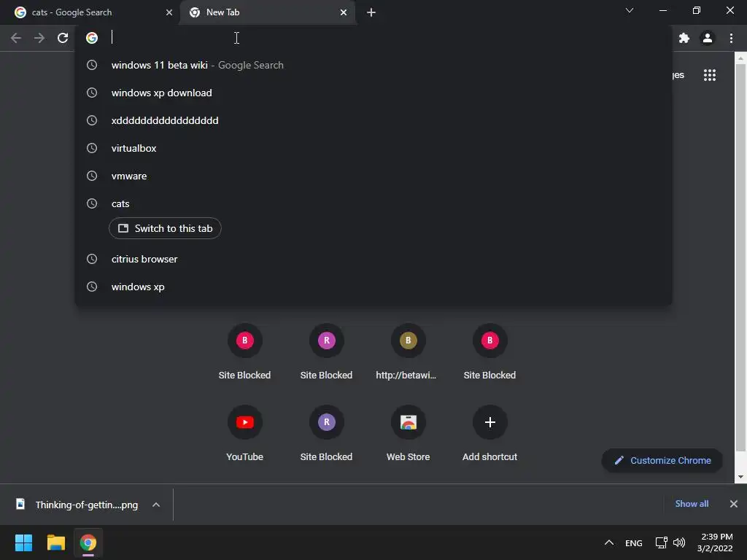Select the virtualbox suggestion
747x560 pixels.
(373, 148)
